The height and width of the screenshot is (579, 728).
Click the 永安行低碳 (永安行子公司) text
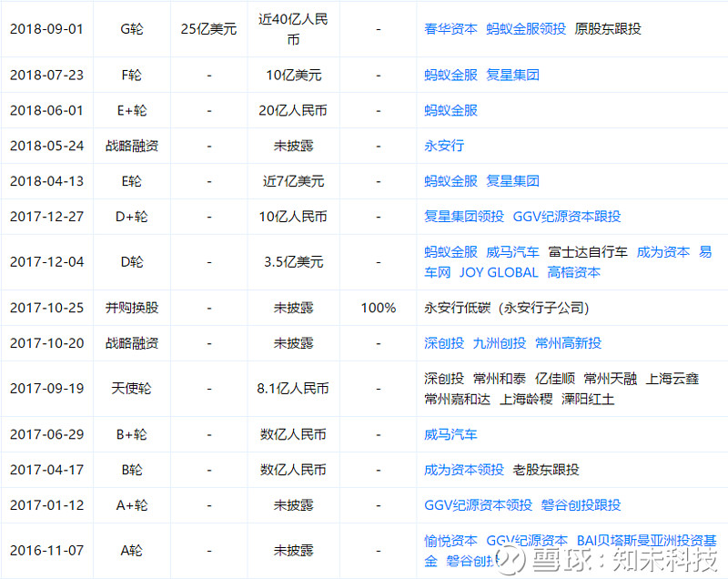(507, 308)
